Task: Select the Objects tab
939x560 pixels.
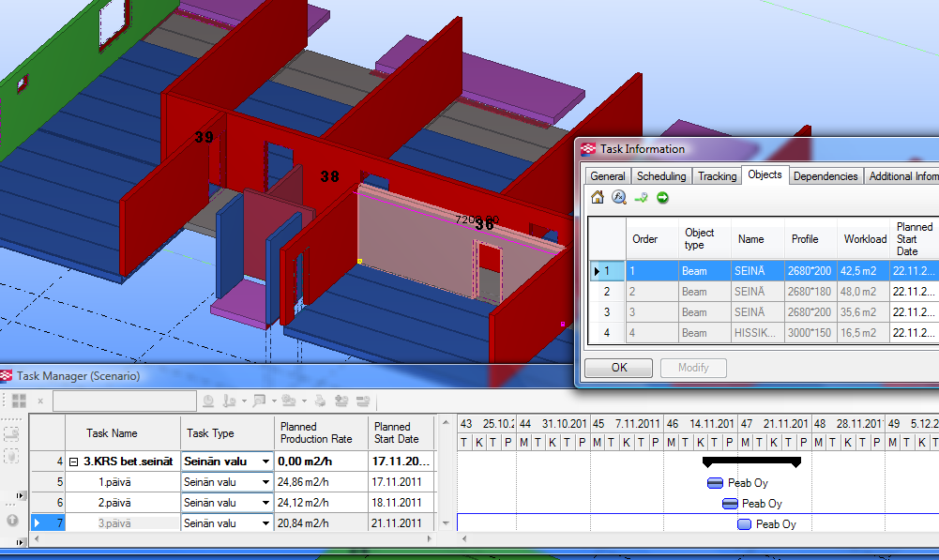Action: pos(765,174)
